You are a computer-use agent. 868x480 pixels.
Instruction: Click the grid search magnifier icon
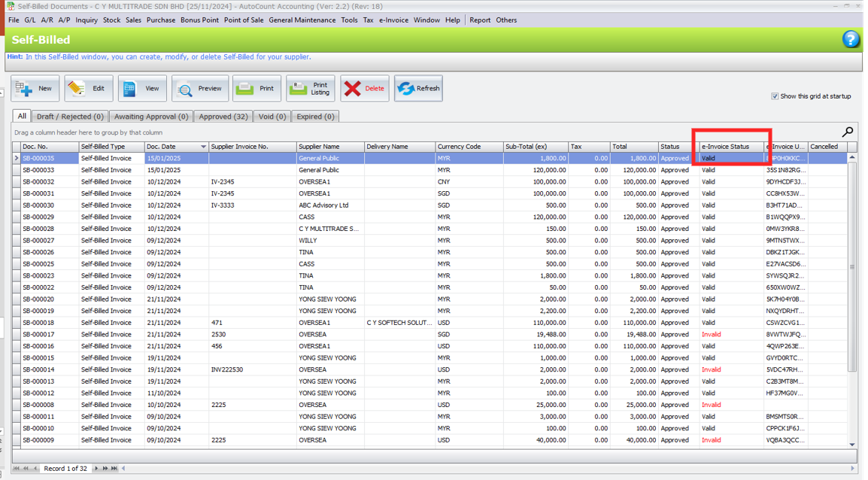(848, 132)
